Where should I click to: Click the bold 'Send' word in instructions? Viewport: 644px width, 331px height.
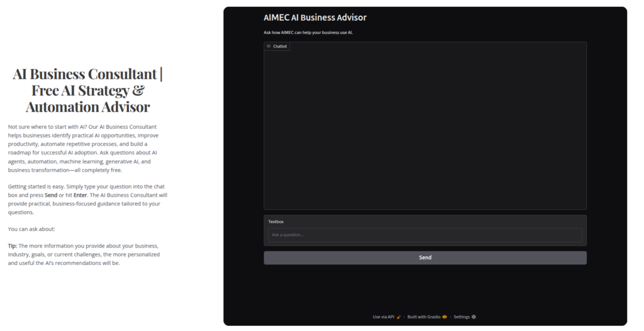click(51, 195)
